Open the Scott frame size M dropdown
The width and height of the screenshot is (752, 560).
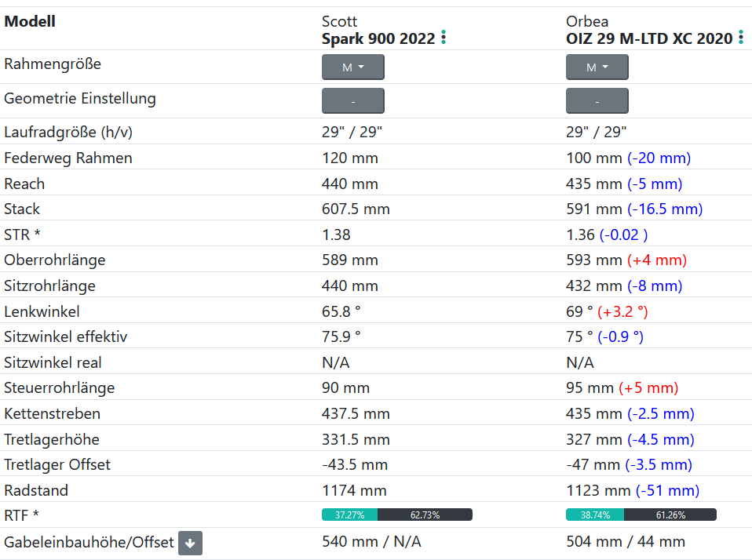coord(352,67)
